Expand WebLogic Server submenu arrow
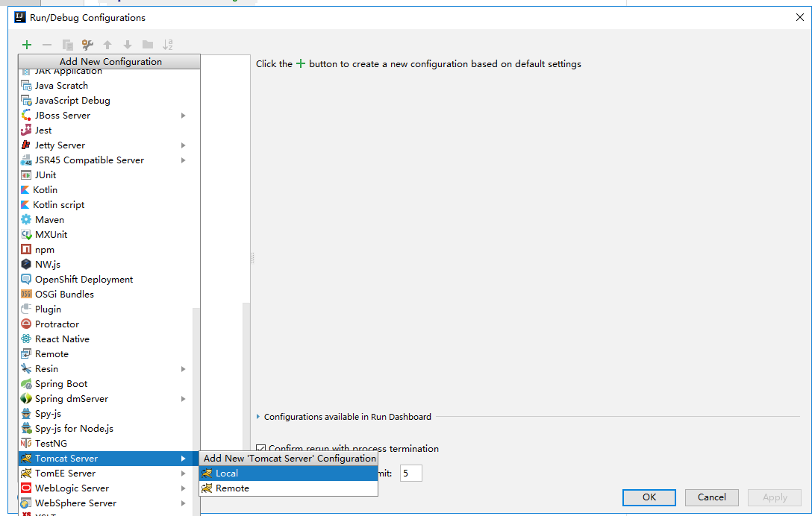The image size is (812, 516). coord(184,488)
